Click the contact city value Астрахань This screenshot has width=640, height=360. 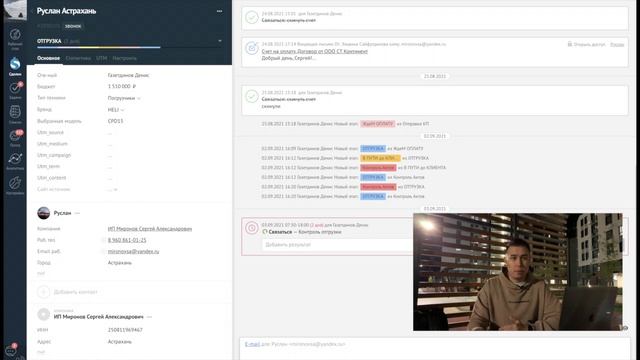tap(120, 263)
